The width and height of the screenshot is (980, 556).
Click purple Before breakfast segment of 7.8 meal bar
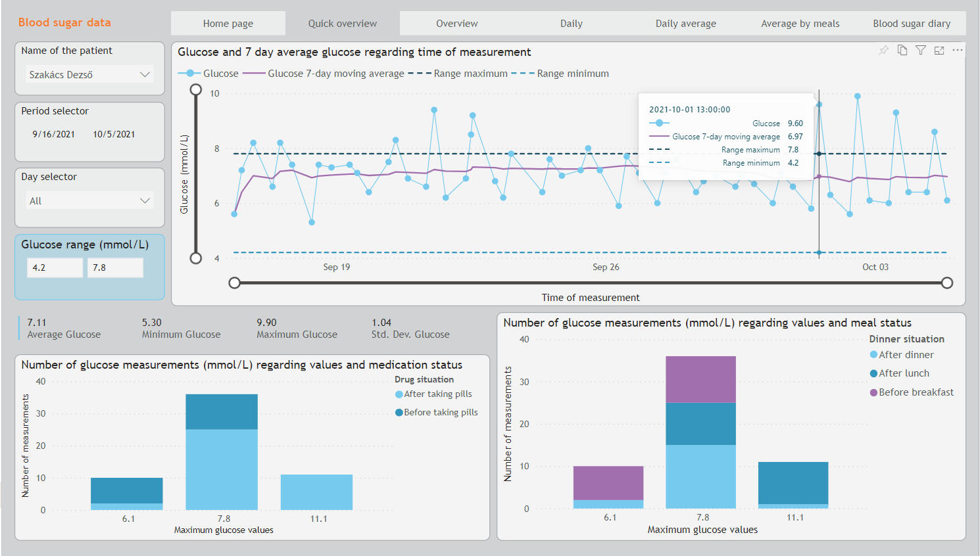(x=700, y=379)
